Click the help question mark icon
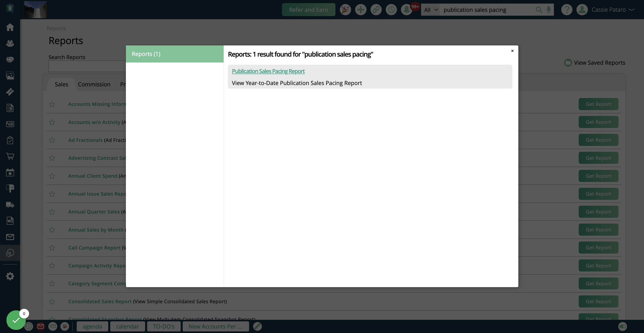This screenshot has width=644, height=333. [566, 10]
